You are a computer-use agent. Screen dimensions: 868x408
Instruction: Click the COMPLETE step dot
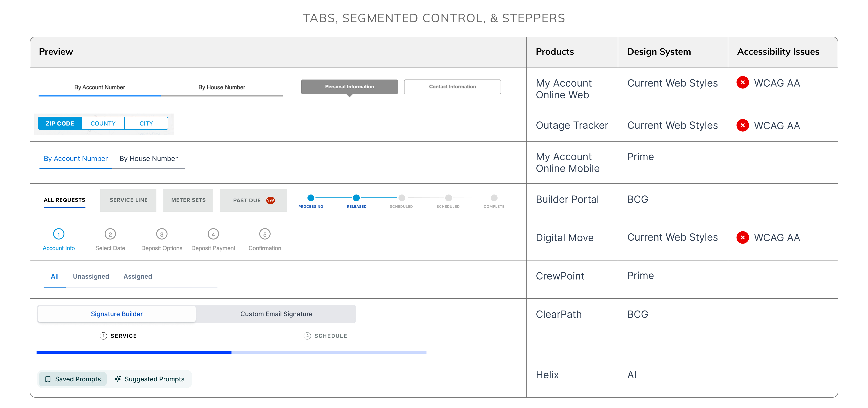point(494,198)
